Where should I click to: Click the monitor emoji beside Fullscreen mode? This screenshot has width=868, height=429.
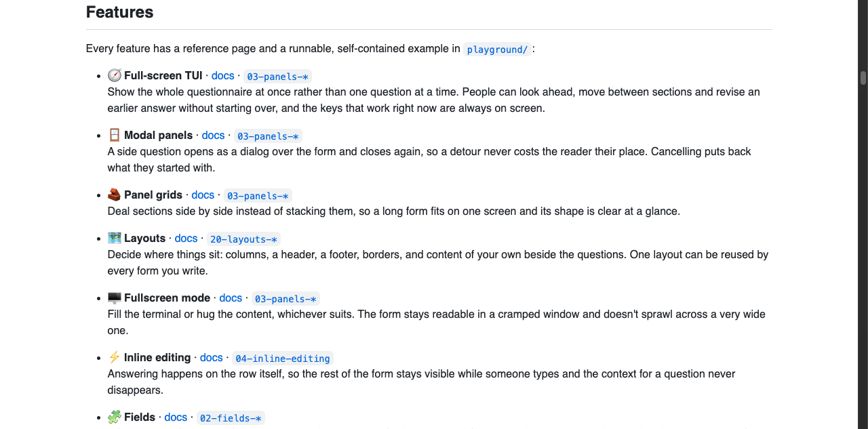click(x=115, y=298)
